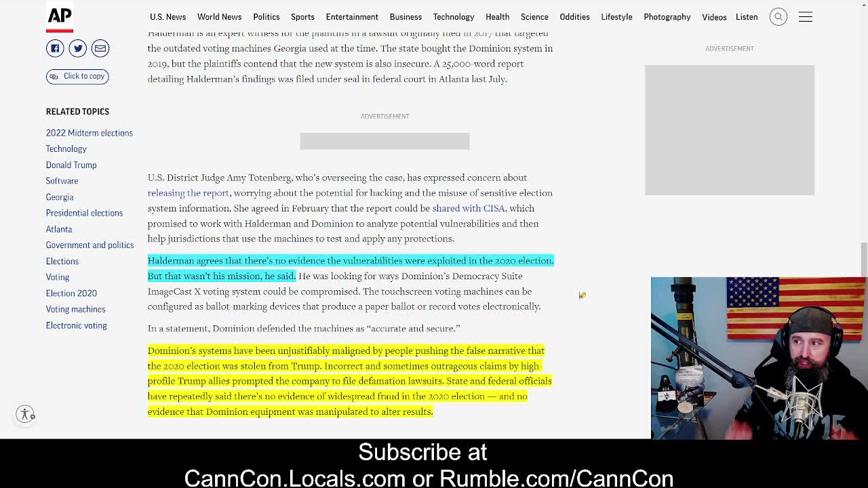Click the 'Click to copy' button

(x=77, y=76)
